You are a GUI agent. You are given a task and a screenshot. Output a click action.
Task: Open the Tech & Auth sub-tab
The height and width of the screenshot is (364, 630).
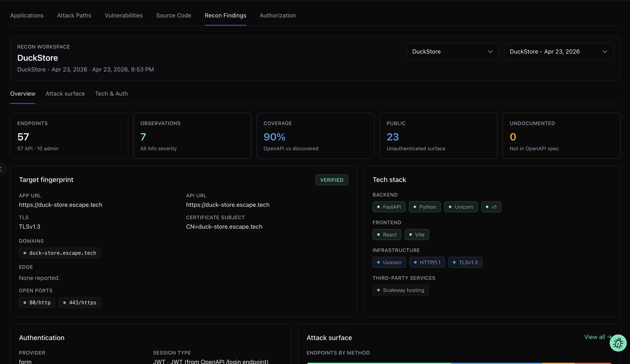click(x=111, y=94)
